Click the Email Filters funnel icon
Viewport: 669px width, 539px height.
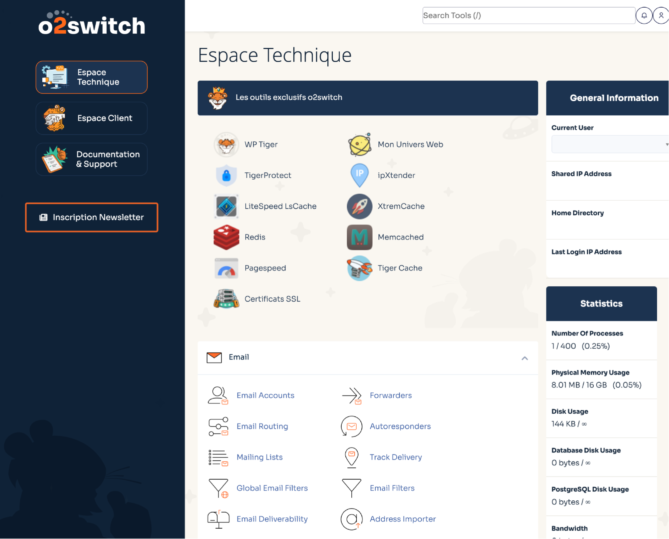[352, 488]
